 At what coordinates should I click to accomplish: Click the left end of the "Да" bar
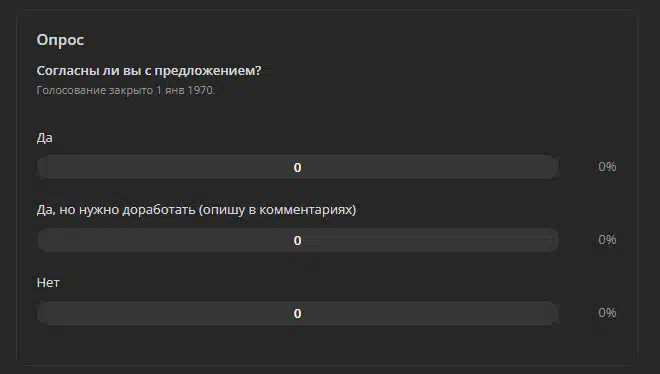[x=46, y=167]
